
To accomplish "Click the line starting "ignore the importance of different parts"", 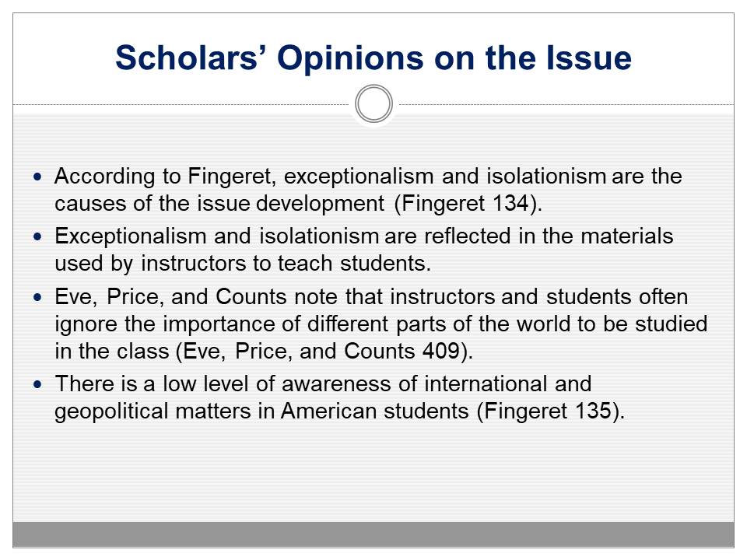I will pyautogui.click(x=381, y=324).
